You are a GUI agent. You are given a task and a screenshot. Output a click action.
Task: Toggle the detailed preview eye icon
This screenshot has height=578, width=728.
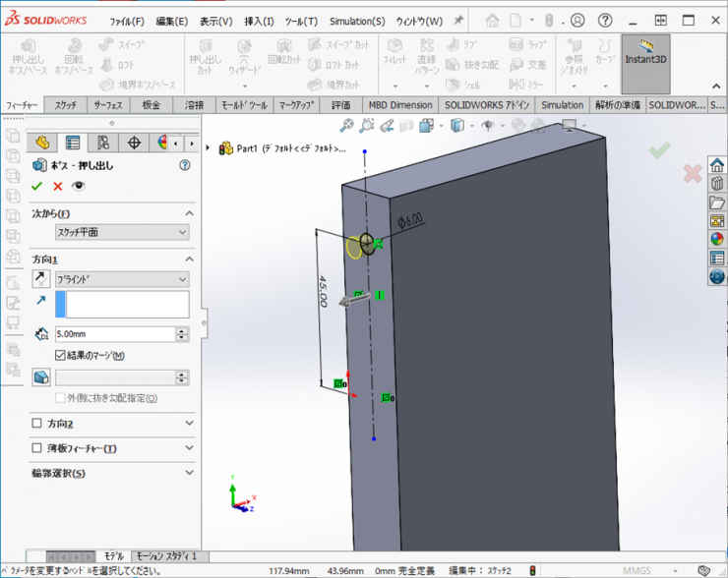click(x=79, y=186)
